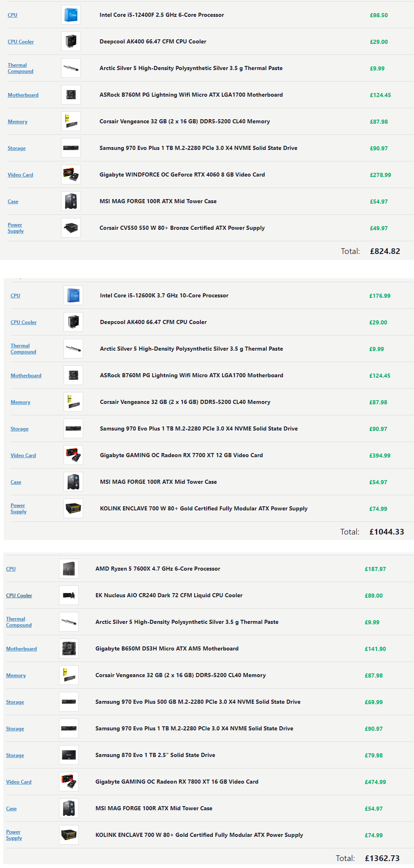This screenshot has height=868, width=414.
Task: Click the Arctic Silver 5 thumbnail in the £1362.73 build
Action: pos(69,622)
